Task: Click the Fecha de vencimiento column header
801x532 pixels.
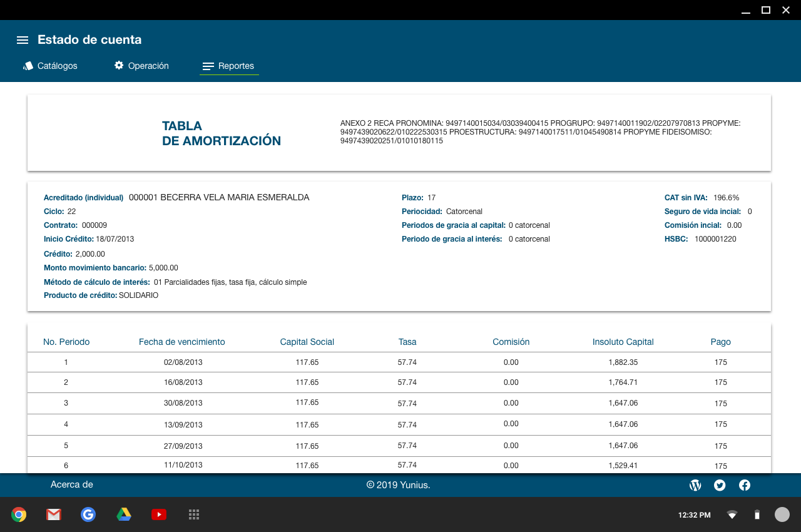Action: pyautogui.click(x=181, y=342)
